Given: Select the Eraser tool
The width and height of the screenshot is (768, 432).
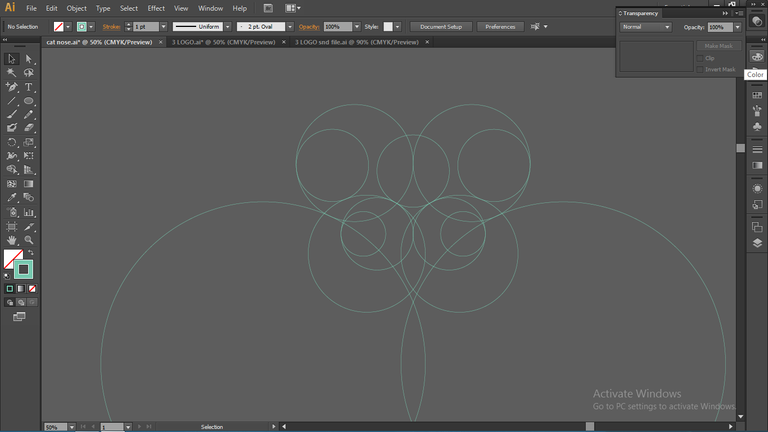Looking at the screenshot, I should point(28,128).
